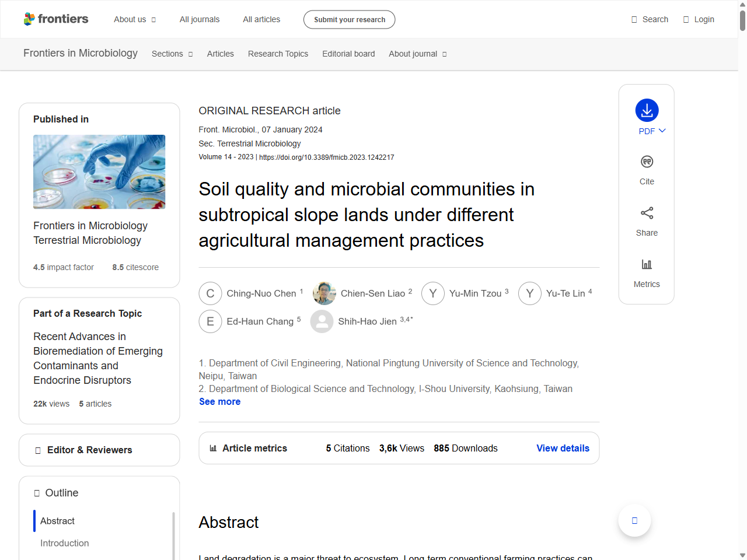Open Frontiers in Microbiology journal title
Viewport: 747px width, 560px height.
(81, 53)
